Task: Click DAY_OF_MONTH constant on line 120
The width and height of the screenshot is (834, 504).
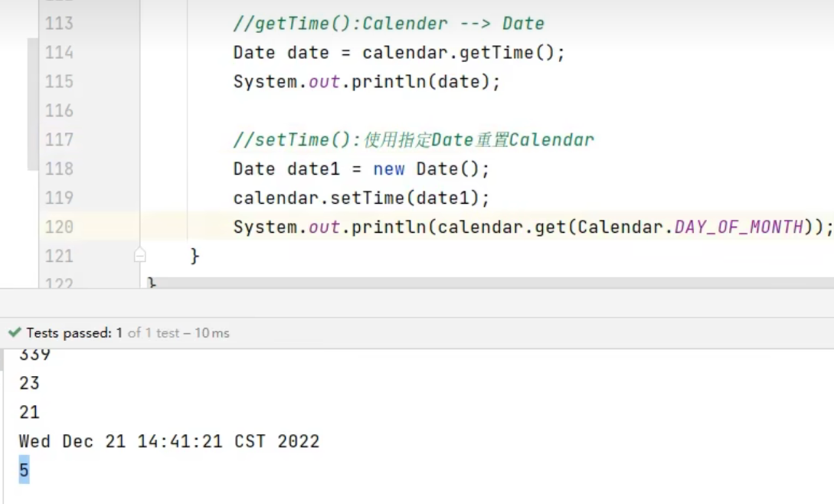Action: 739,227
